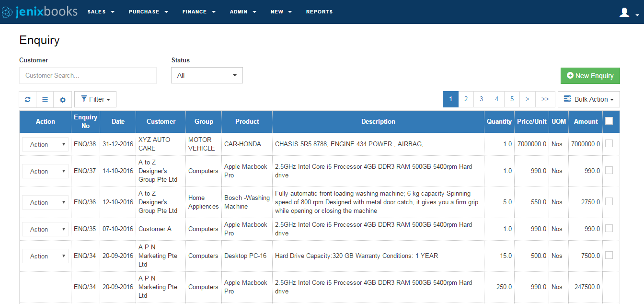Open the PURCHASE menu
The height and width of the screenshot is (304, 644).
[149, 12]
